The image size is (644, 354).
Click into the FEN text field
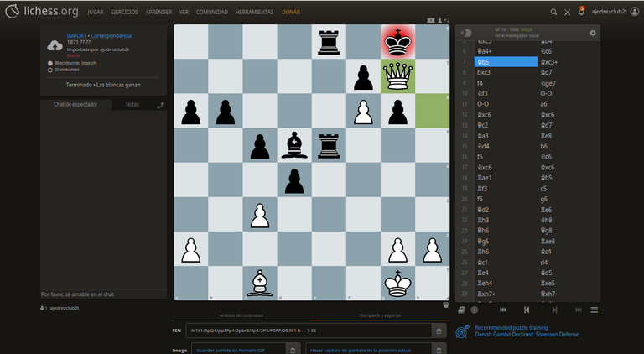309,331
